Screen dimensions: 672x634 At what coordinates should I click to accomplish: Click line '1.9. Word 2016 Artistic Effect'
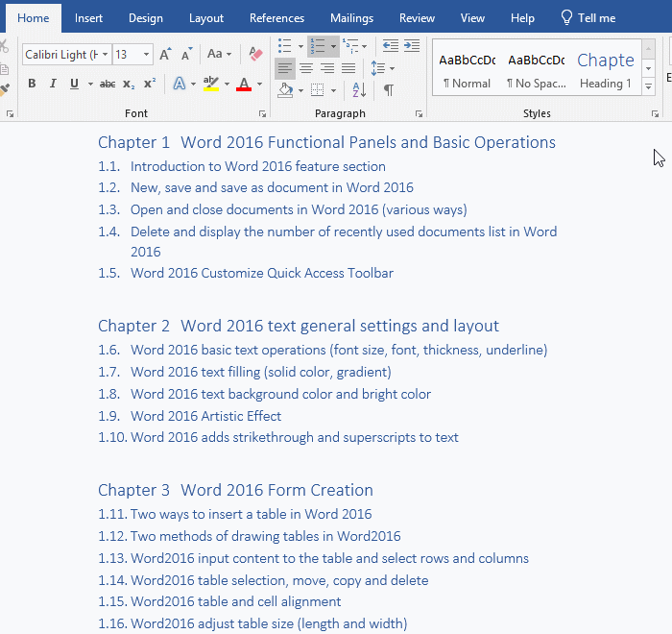189,416
